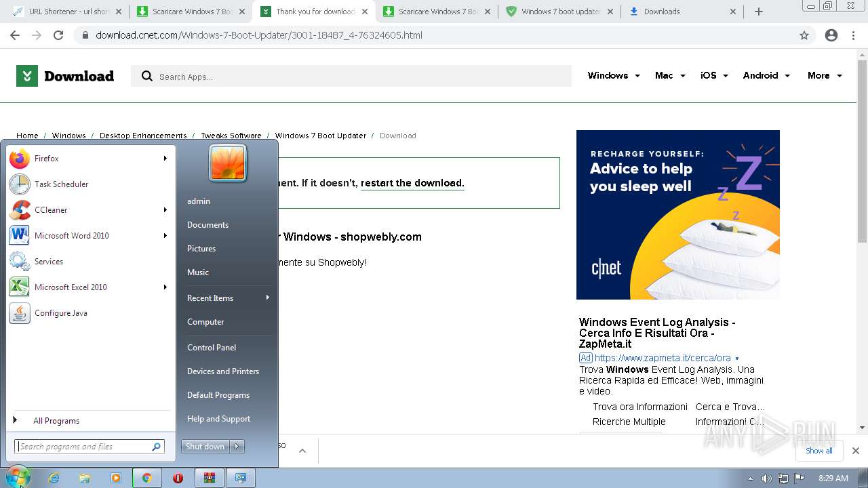868x488 pixels.
Task: Launch Task Scheduler from Start menu
Action: click(x=88, y=184)
